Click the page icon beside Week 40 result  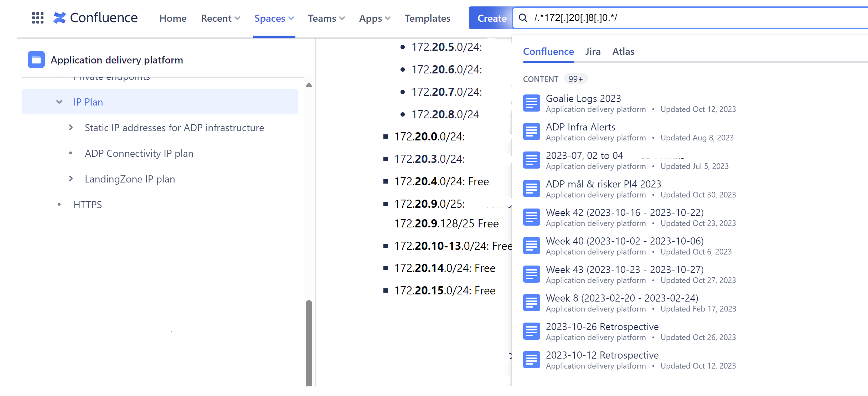pos(531,246)
